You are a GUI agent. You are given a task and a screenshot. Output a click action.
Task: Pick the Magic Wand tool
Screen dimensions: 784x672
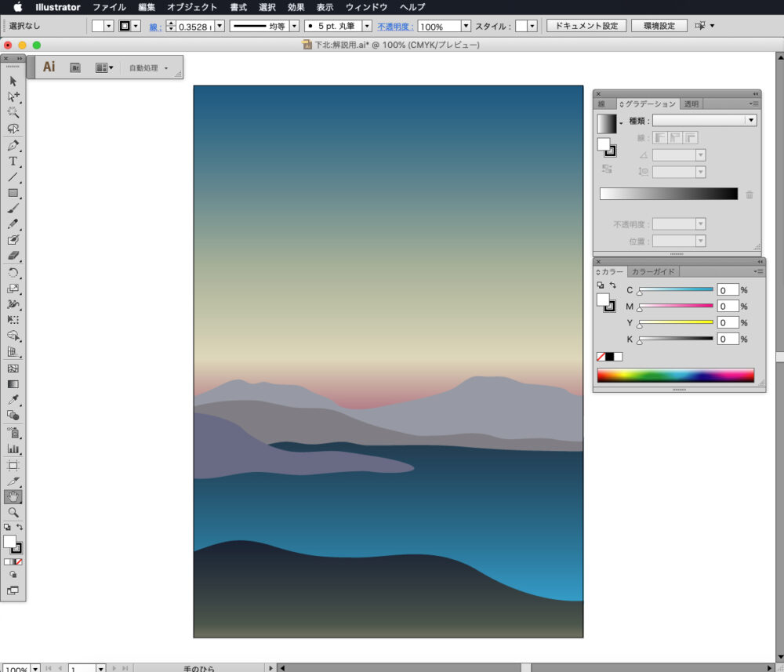pyautogui.click(x=13, y=113)
